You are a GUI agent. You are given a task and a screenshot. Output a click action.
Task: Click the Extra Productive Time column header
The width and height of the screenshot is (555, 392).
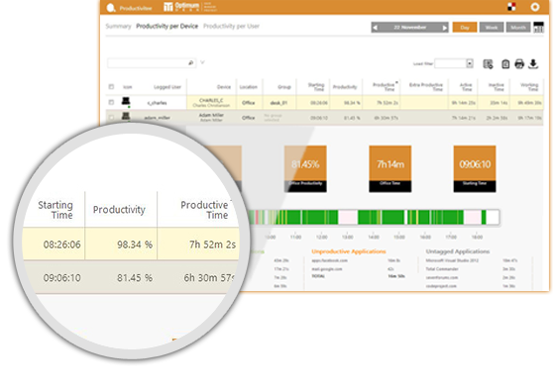(426, 87)
